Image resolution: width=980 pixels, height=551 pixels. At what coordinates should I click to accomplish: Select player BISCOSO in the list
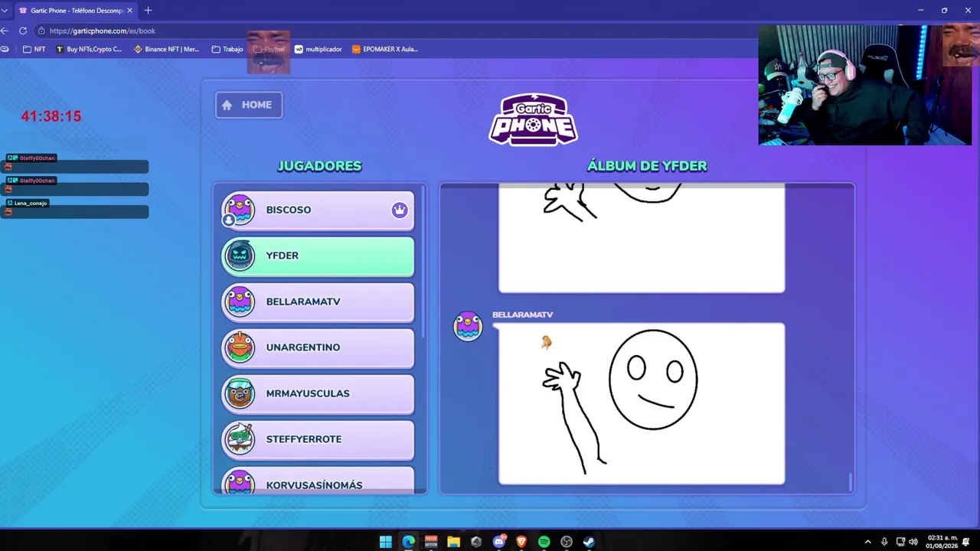(x=318, y=210)
